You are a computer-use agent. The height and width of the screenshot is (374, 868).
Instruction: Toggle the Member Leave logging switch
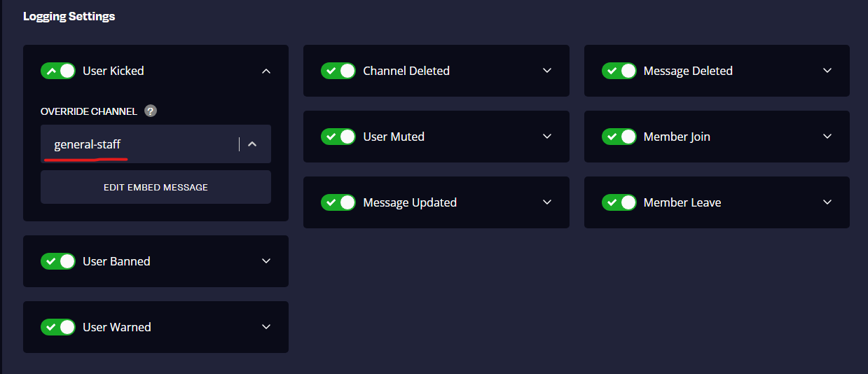[619, 202]
